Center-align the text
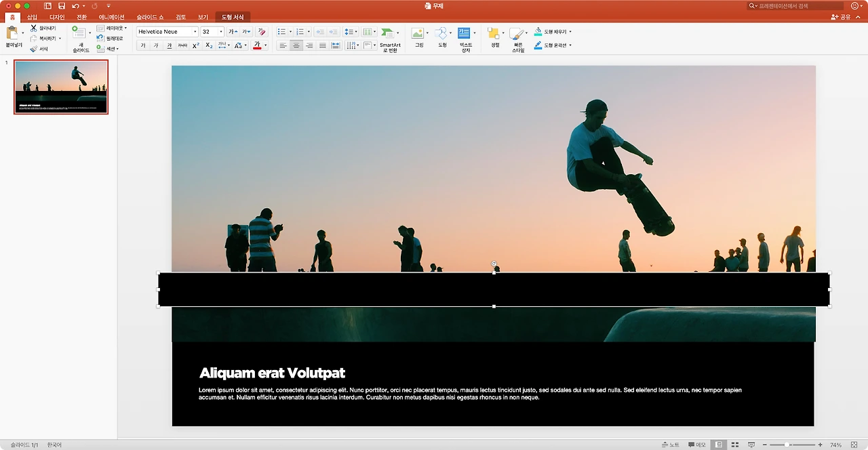Image resolution: width=868 pixels, height=450 pixels. point(296,45)
